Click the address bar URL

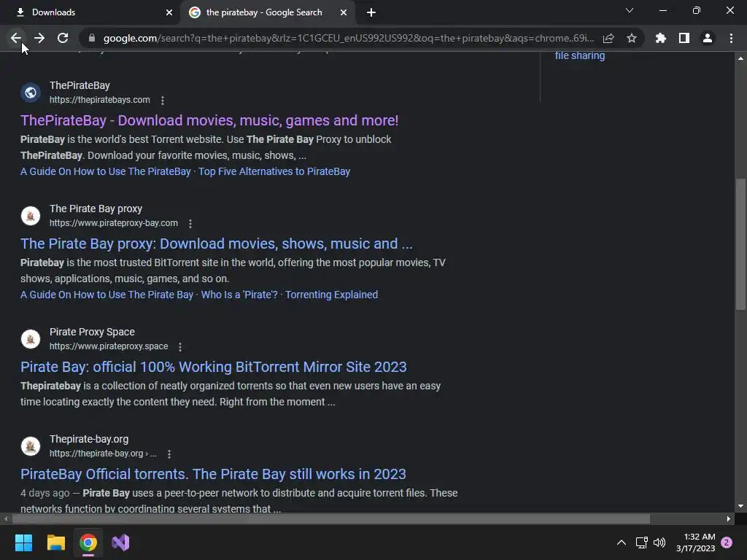(x=348, y=38)
